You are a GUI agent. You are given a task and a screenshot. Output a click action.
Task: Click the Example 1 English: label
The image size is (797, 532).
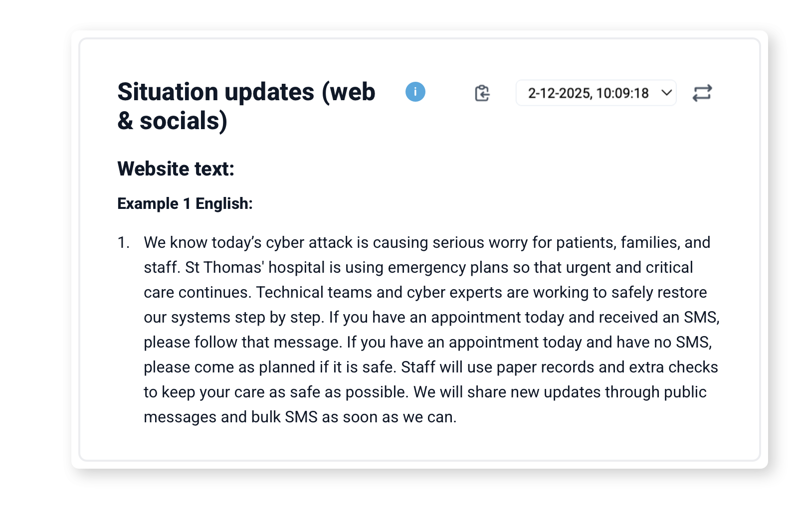[x=185, y=203]
